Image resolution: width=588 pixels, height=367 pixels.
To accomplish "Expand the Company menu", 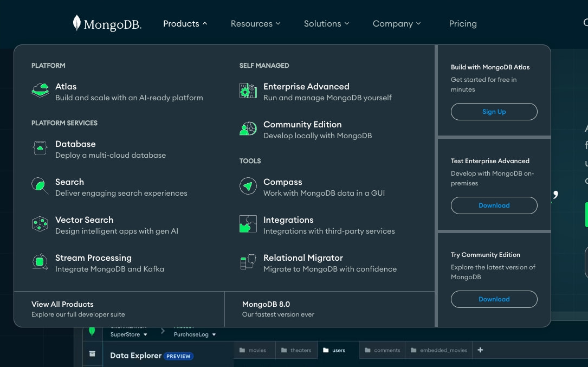I will (x=397, y=24).
